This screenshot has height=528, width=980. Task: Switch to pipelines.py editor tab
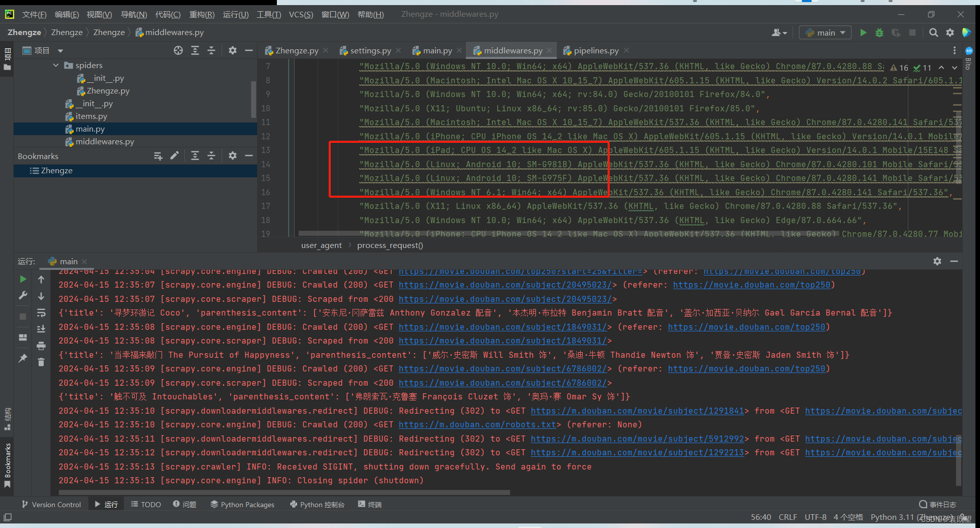[596, 50]
